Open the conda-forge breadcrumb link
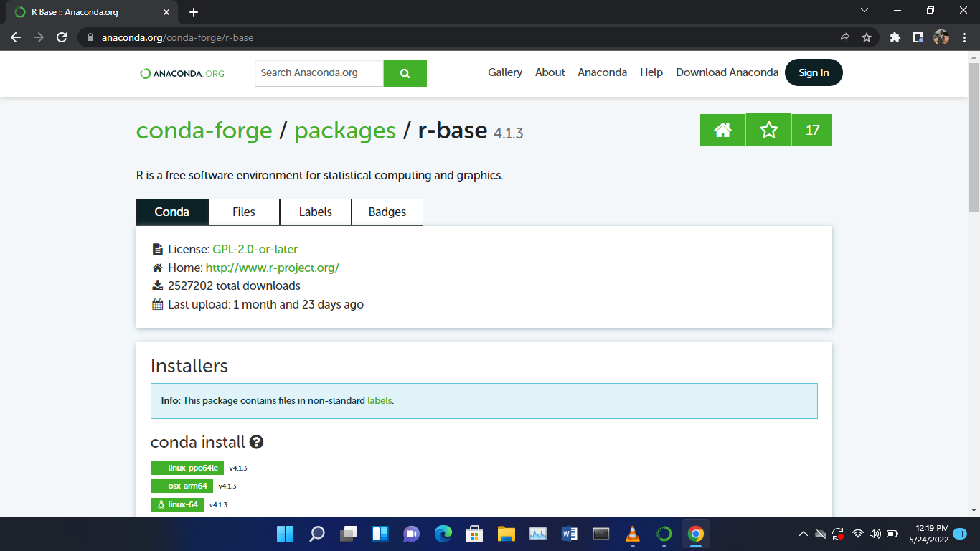The height and width of the screenshot is (551, 980). 204,131
